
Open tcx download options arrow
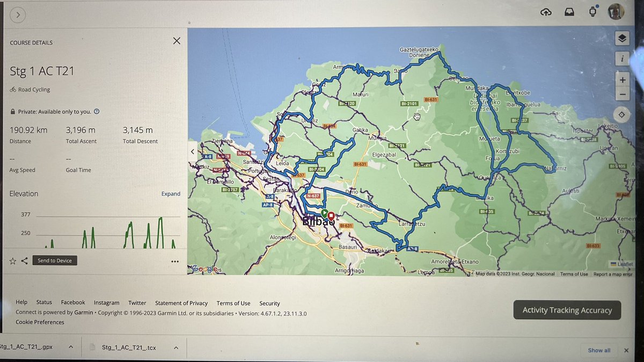pos(175,347)
